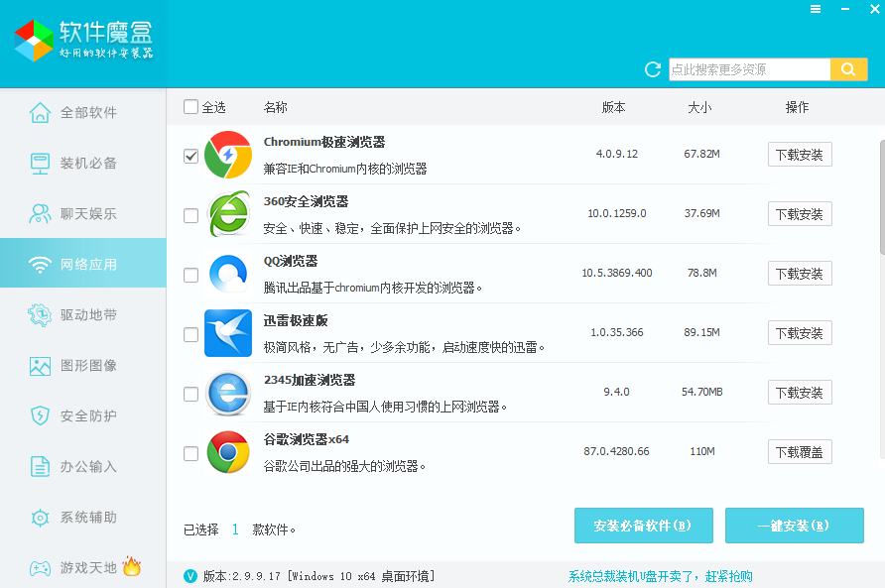Click the wifi icon for 网络应用
Image resolution: width=885 pixels, height=588 pixels.
click(x=40, y=264)
